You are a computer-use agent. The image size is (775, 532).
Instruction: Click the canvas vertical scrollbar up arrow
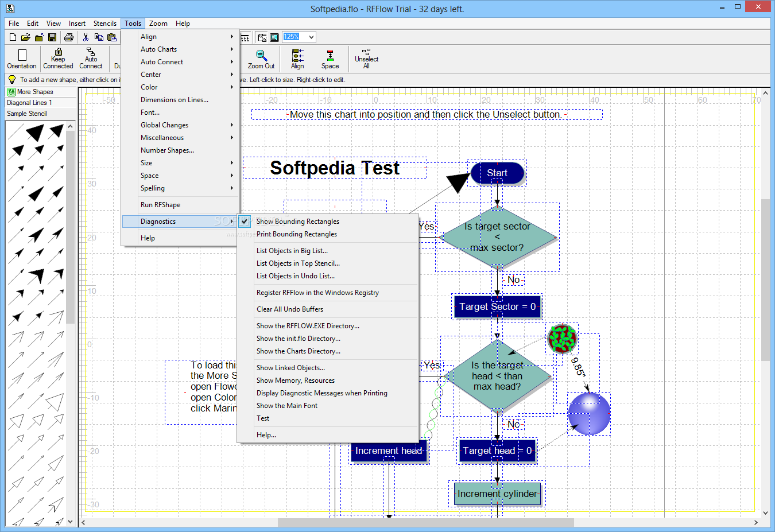[765, 92]
